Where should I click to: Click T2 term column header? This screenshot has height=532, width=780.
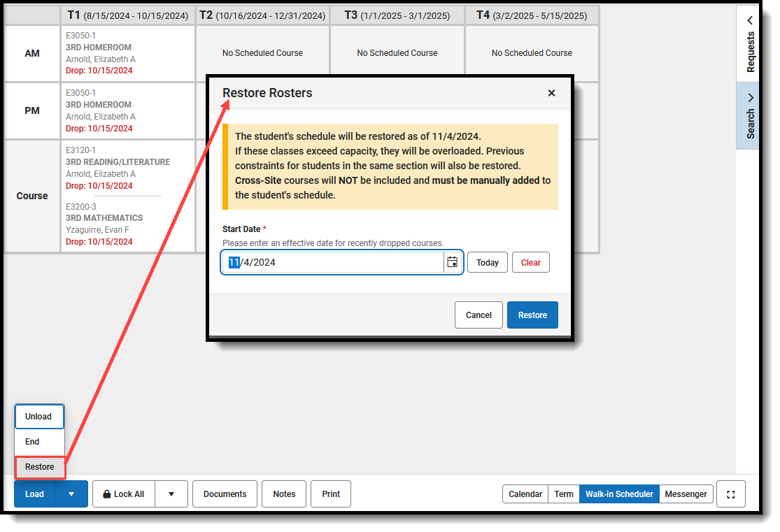(x=262, y=15)
